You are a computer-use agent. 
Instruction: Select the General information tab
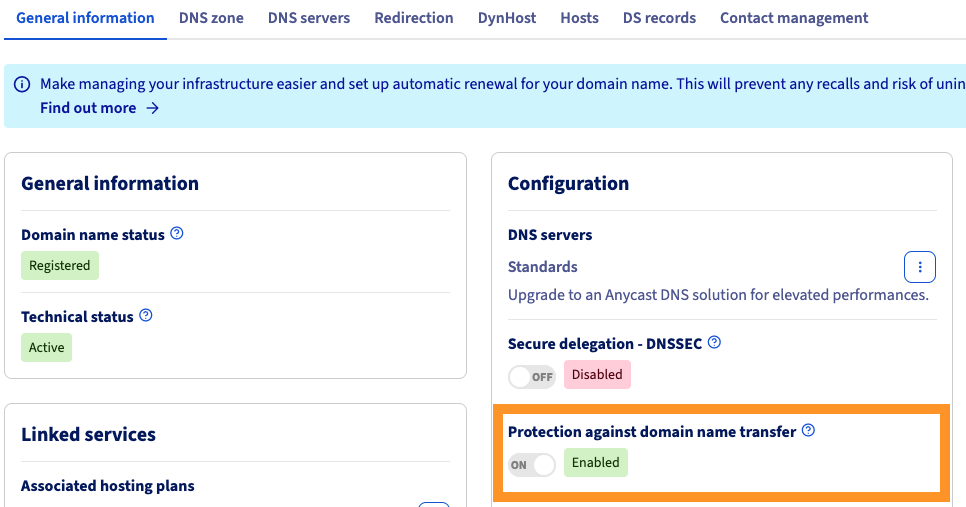[x=85, y=18]
